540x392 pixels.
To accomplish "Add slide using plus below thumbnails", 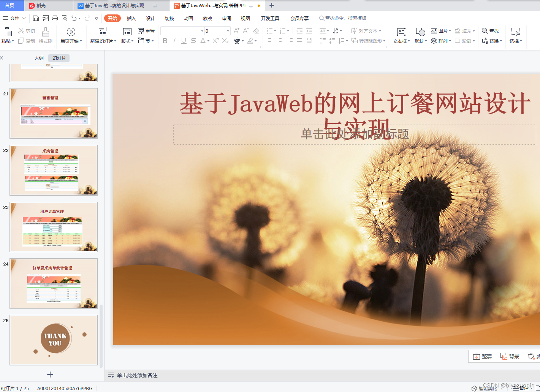I will coord(50,375).
